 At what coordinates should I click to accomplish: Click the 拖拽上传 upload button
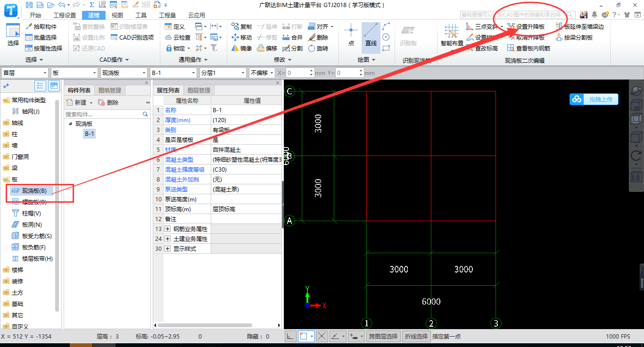coord(594,99)
